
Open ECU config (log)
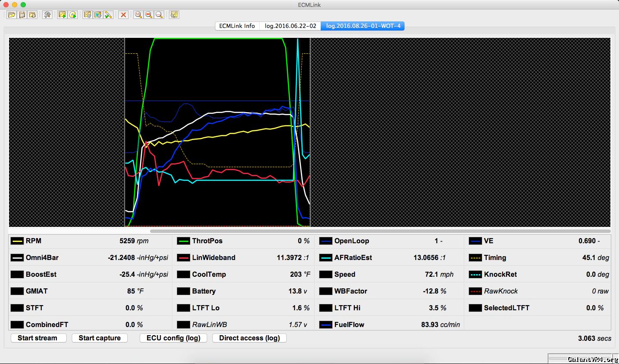174,338
